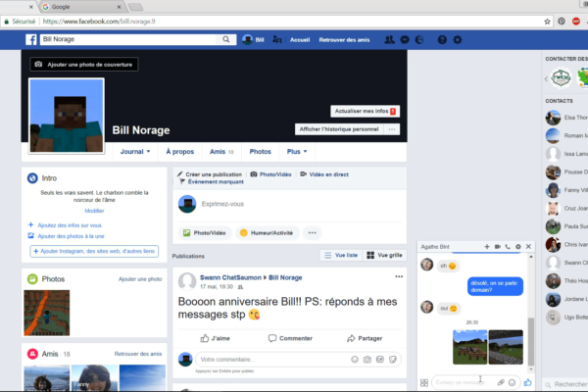Open Bill Norage profile picture
588x392 pixels.
[67, 116]
